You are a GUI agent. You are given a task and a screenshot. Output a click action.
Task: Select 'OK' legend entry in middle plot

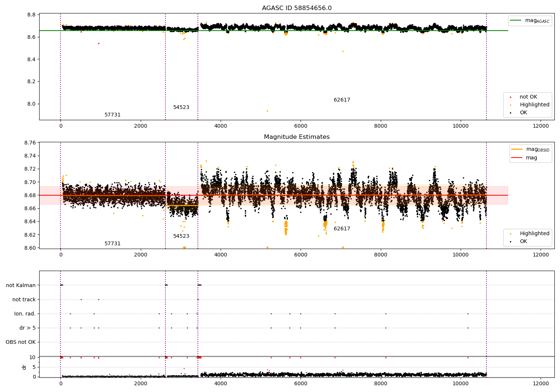tap(523, 242)
